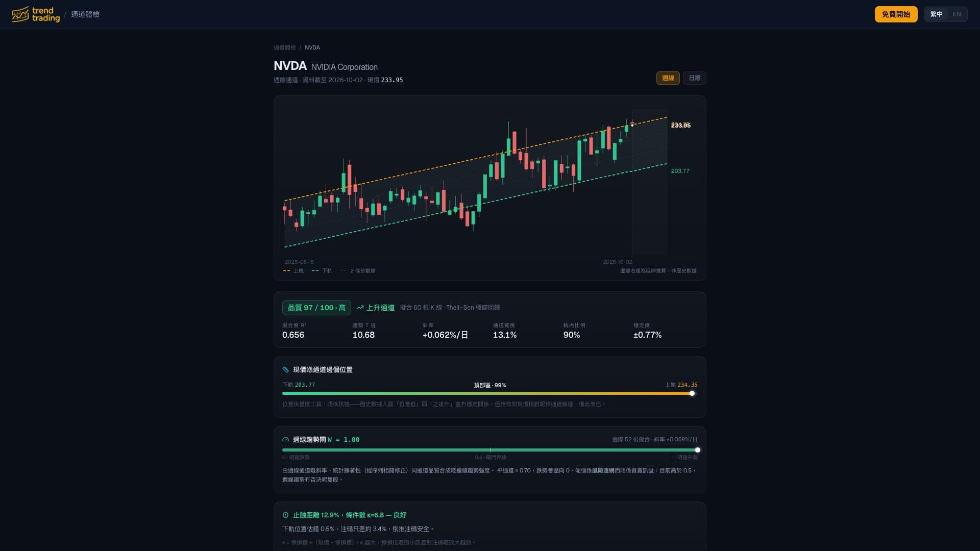Click the 2025-08-18 chart start date
This screenshot has height=551, width=980.
[x=299, y=262]
